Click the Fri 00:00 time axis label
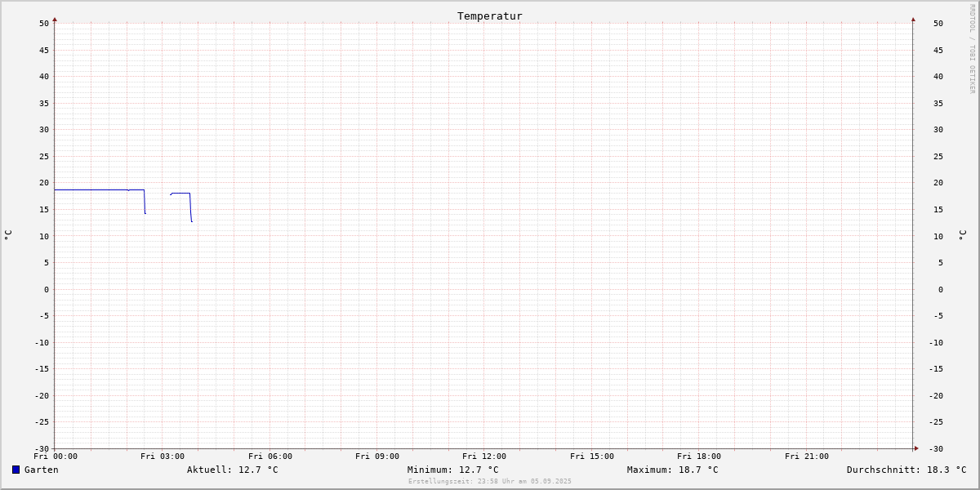Image resolution: width=980 pixels, height=490 pixels. point(56,457)
